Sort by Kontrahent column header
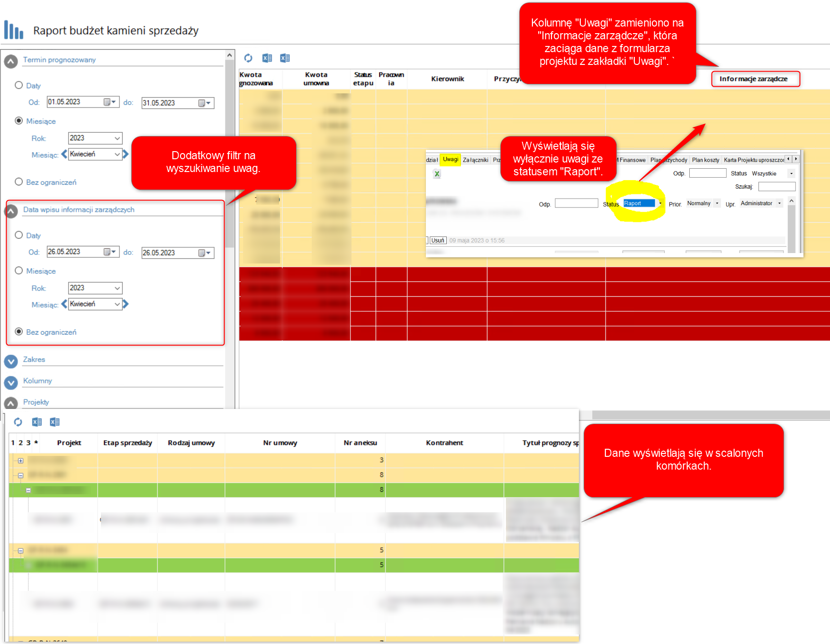This screenshot has width=830, height=644. pyautogui.click(x=444, y=443)
